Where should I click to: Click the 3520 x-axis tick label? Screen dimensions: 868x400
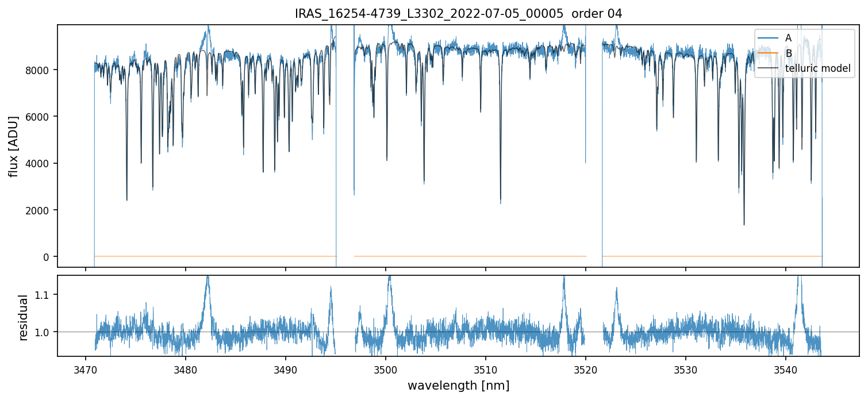click(x=586, y=368)
